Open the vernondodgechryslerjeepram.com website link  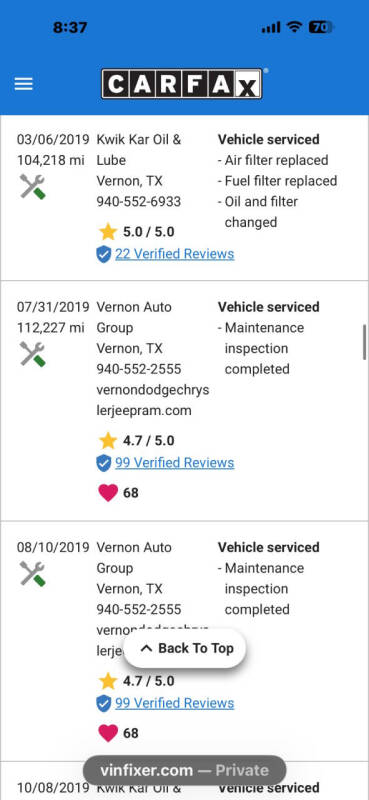click(x=153, y=400)
